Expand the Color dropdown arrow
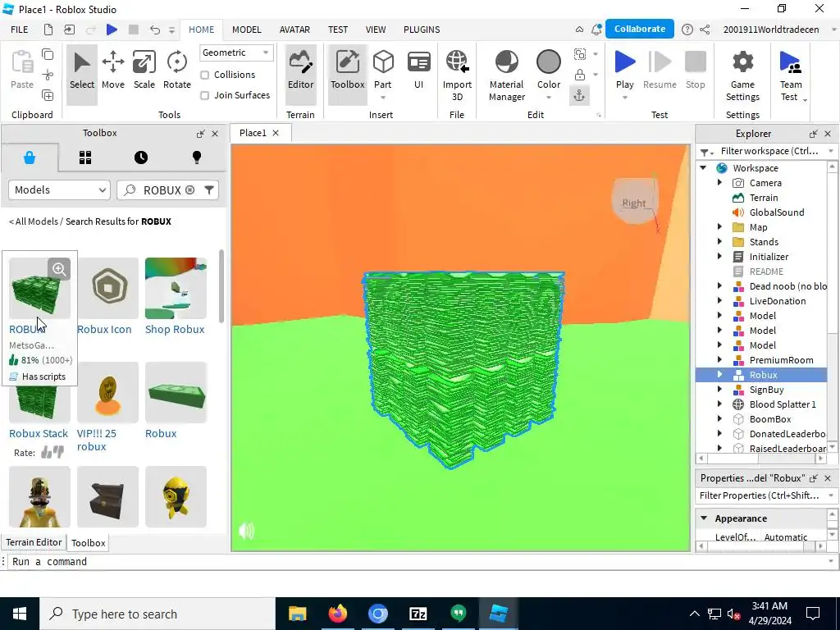The image size is (840, 630). coord(549,98)
